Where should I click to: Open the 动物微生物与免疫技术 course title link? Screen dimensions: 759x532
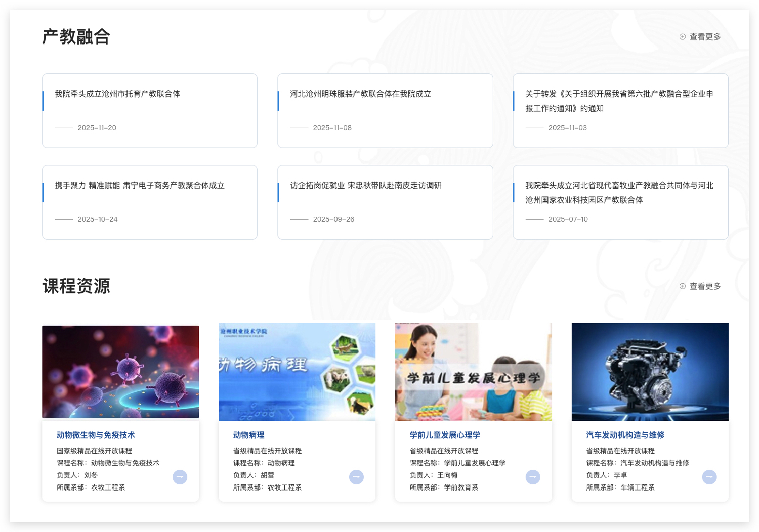[95, 435]
